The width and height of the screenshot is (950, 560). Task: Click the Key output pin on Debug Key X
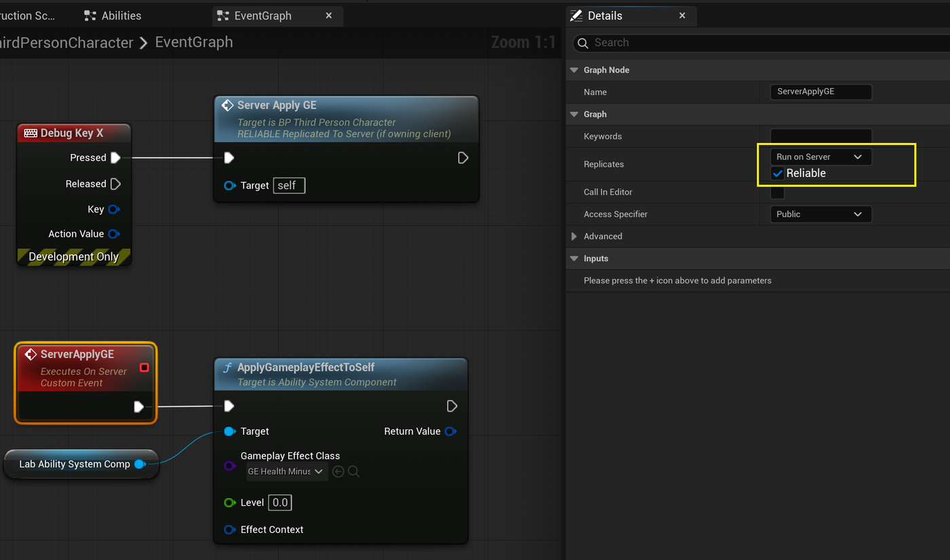tap(114, 209)
